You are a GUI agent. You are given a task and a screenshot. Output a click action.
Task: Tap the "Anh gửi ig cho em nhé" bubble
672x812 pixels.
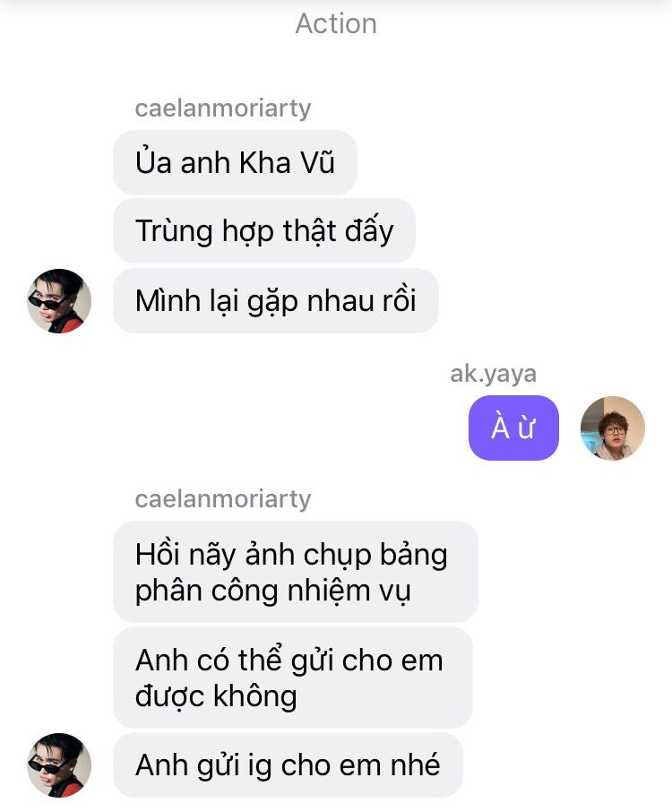[288, 764]
